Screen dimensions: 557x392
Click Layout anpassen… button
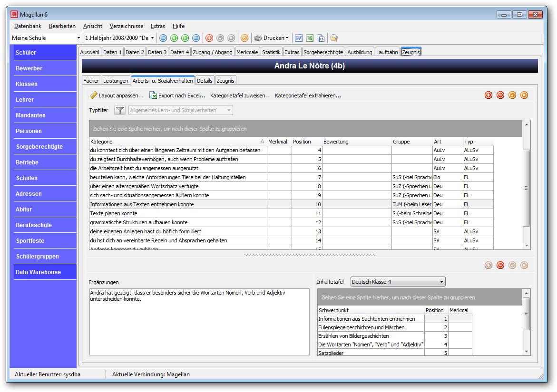click(x=117, y=96)
